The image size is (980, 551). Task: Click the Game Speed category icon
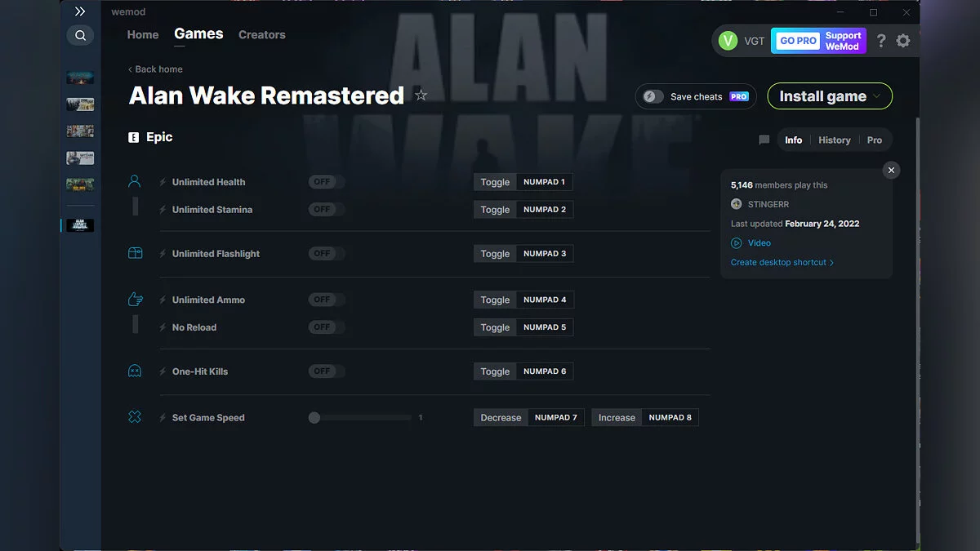(x=135, y=417)
